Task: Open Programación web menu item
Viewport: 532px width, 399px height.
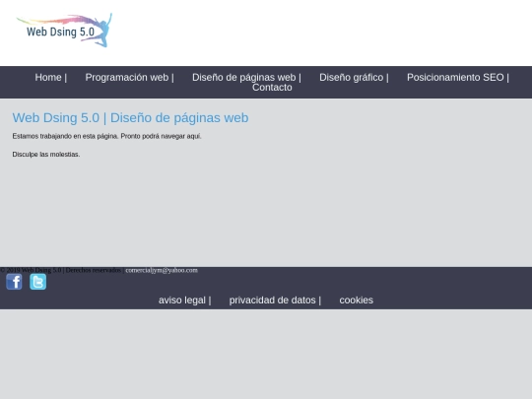Action: (x=127, y=78)
